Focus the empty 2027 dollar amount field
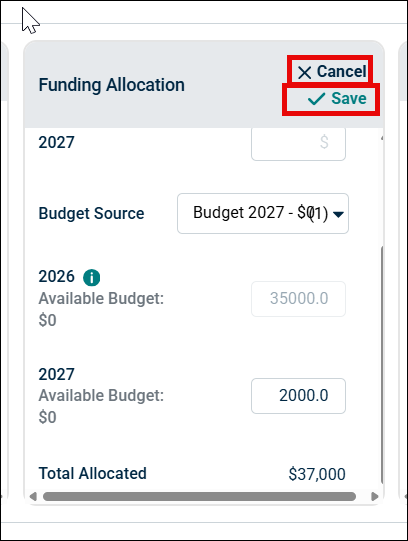 coord(298,143)
